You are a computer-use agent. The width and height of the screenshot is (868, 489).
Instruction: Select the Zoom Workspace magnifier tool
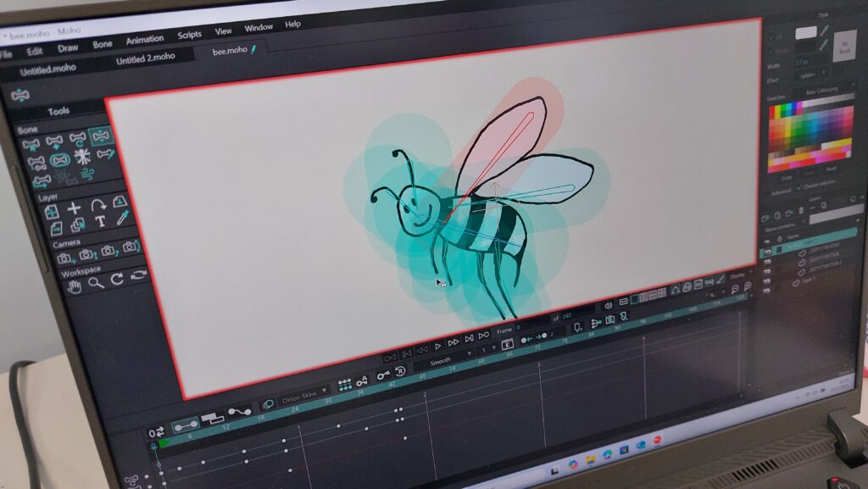pos(96,283)
